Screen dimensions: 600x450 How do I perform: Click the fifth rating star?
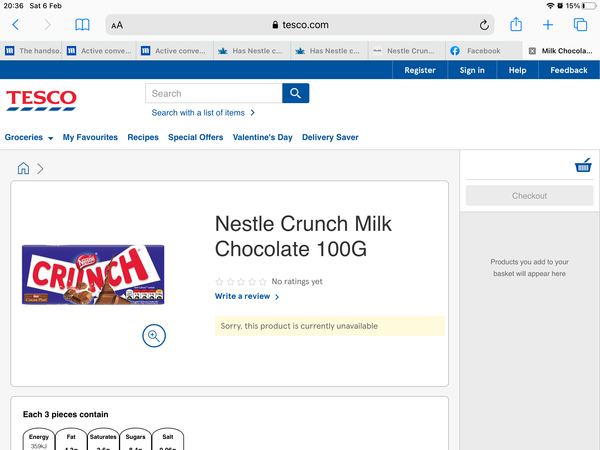[262, 282]
